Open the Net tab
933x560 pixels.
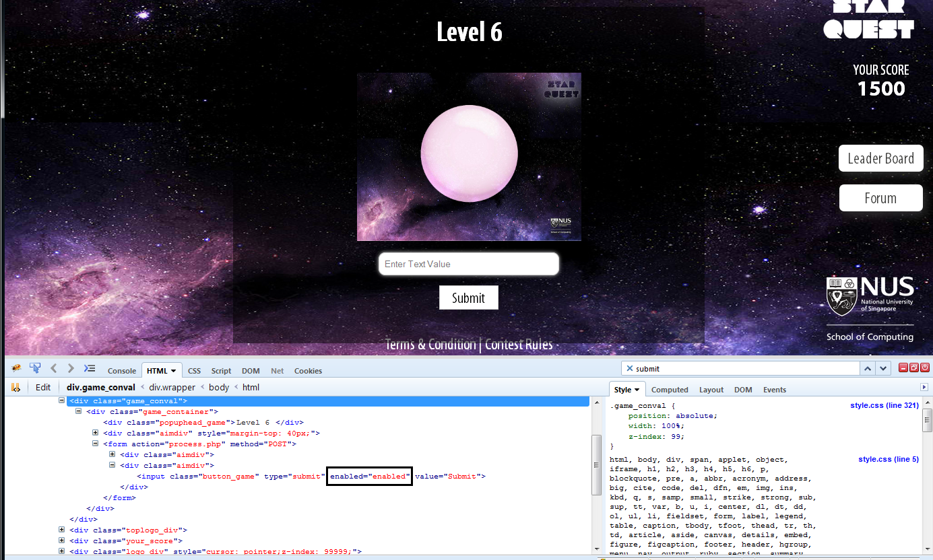[x=278, y=371]
